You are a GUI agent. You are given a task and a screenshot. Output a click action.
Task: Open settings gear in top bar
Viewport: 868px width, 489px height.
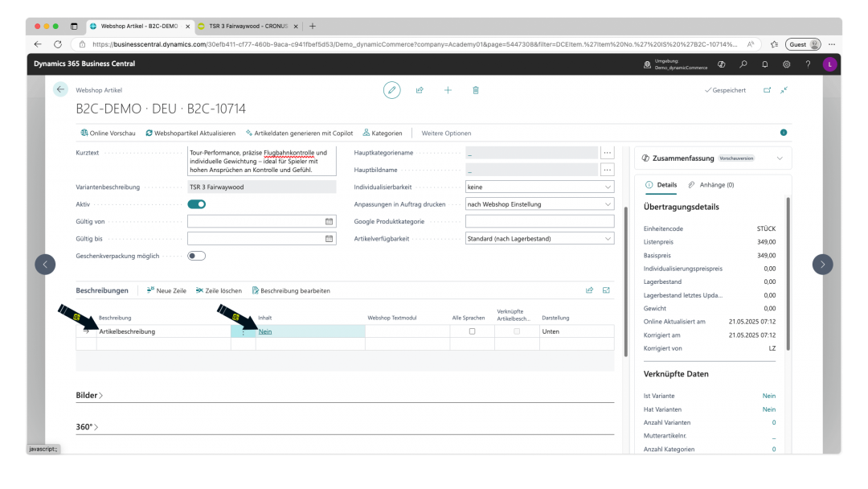[787, 64]
